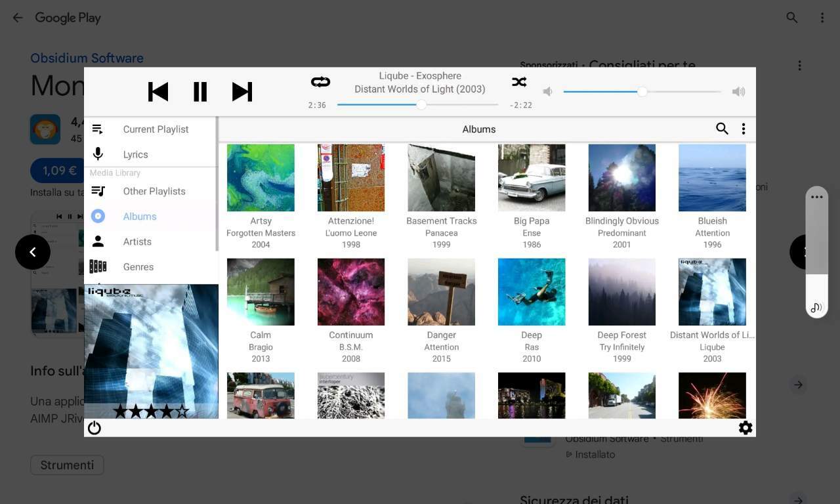Open the Basement Tracks album cover
Image resolution: width=840 pixels, height=504 pixels.
pos(441,178)
